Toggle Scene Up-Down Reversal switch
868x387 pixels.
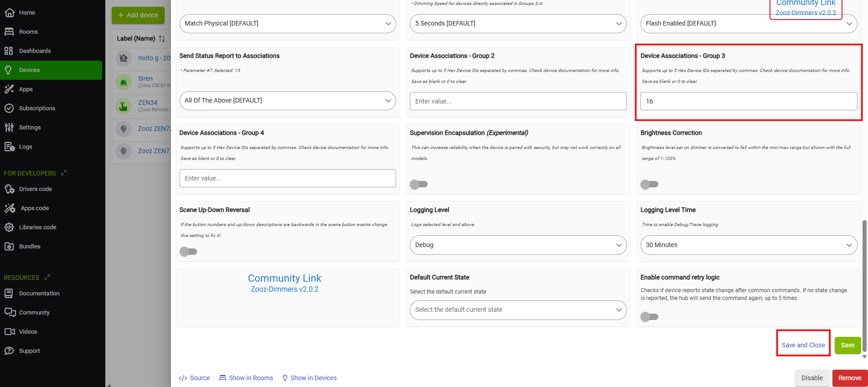point(188,251)
